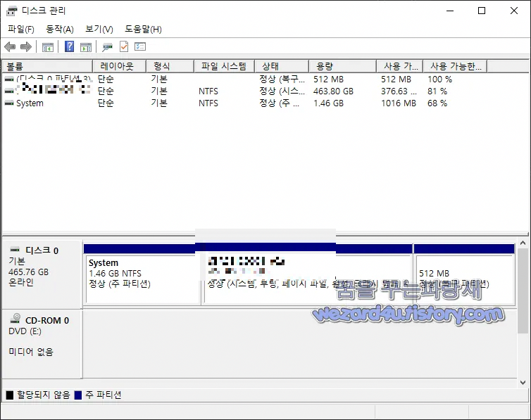The width and height of the screenshot is (531, 420).
Task: Select the 512 MB recovery partition block
Action: [x=464, y=274]
